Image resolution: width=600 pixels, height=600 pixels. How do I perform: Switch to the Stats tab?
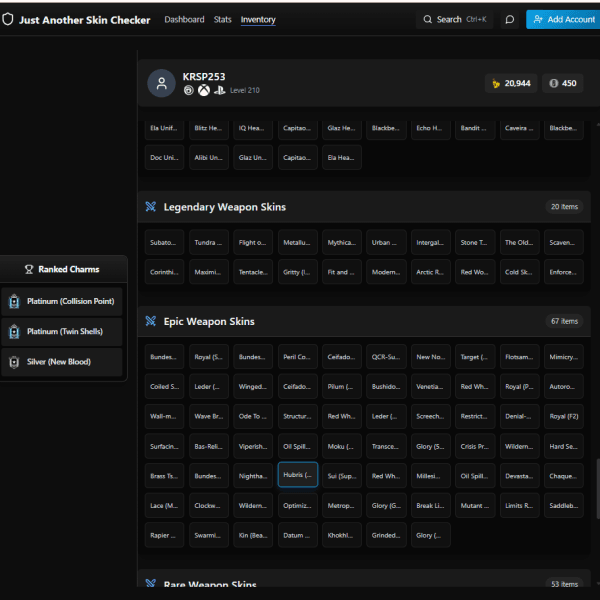tap(222, 20)
